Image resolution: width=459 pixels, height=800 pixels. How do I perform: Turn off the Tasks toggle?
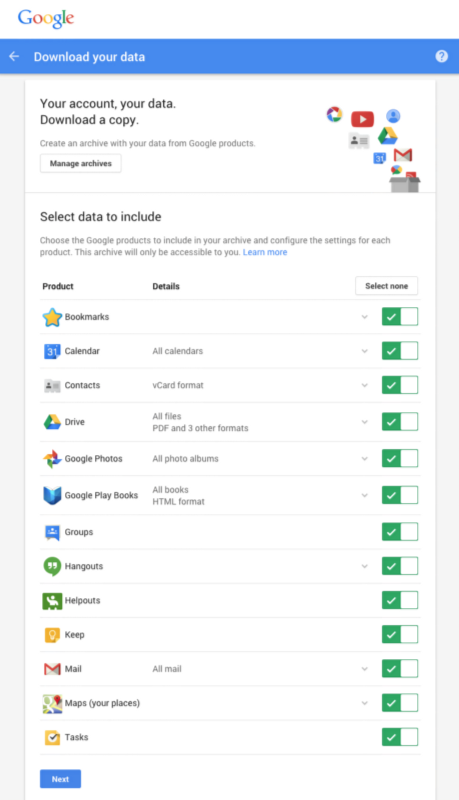(400, 737)
